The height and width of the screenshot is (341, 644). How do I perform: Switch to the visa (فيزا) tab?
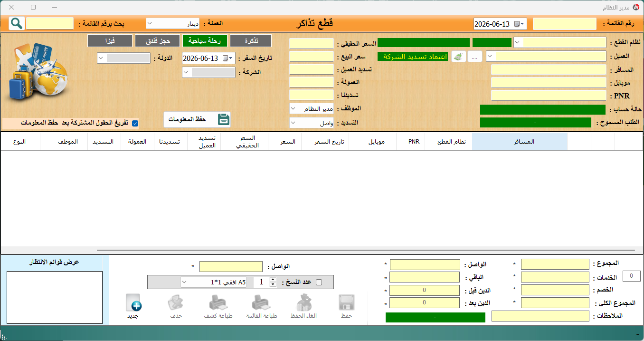click(110, 40)
